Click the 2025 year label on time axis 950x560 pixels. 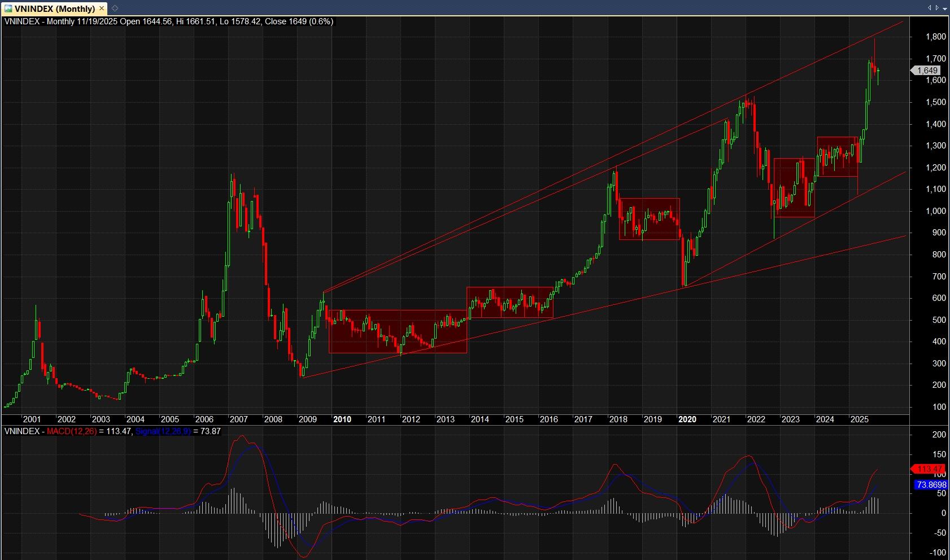(x=859, y=419)
